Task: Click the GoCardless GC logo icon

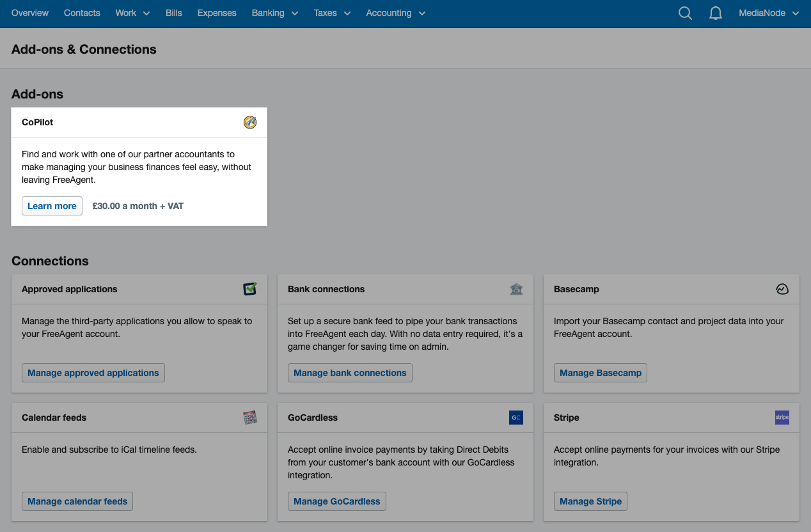Action: click(x=516, y=418)
